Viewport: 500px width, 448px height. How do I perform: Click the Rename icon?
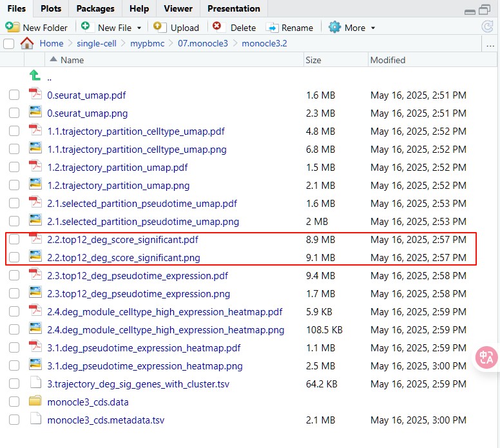click(273, 28)
